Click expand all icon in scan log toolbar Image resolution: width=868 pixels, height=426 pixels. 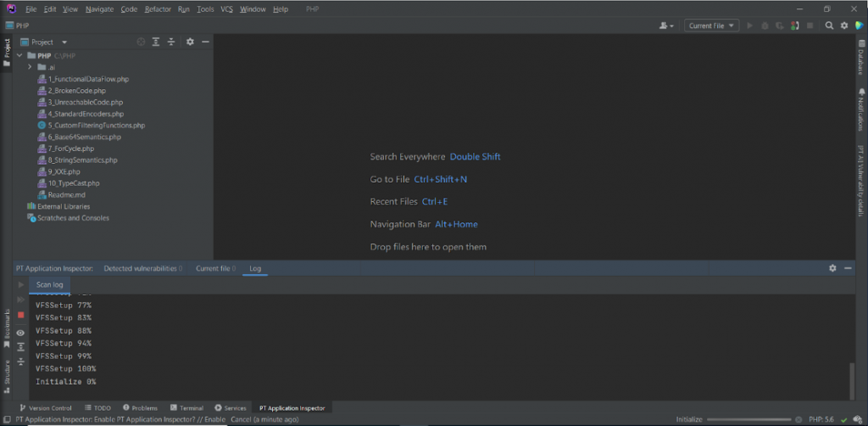coord(21,347)
